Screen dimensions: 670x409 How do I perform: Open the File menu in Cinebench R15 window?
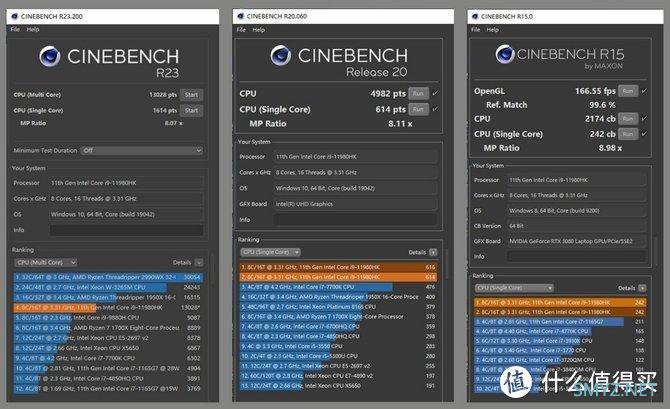pos(476,30)
